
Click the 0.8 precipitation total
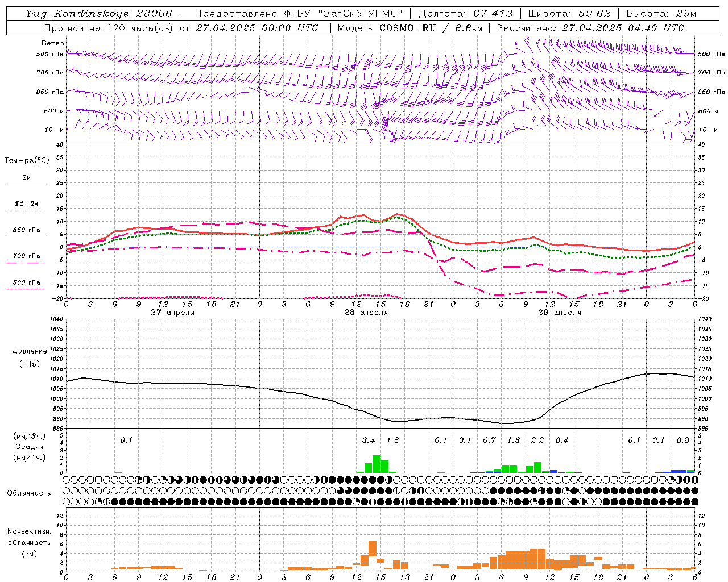click(x=683, y=440)
